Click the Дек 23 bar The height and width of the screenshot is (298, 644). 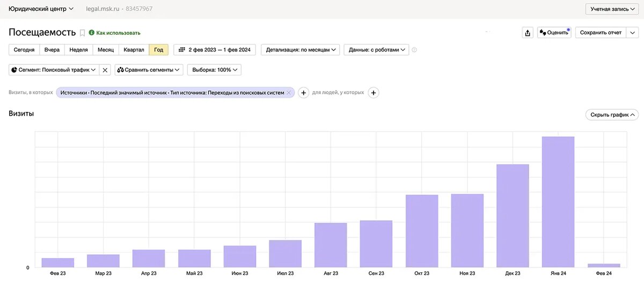(513, 216)
